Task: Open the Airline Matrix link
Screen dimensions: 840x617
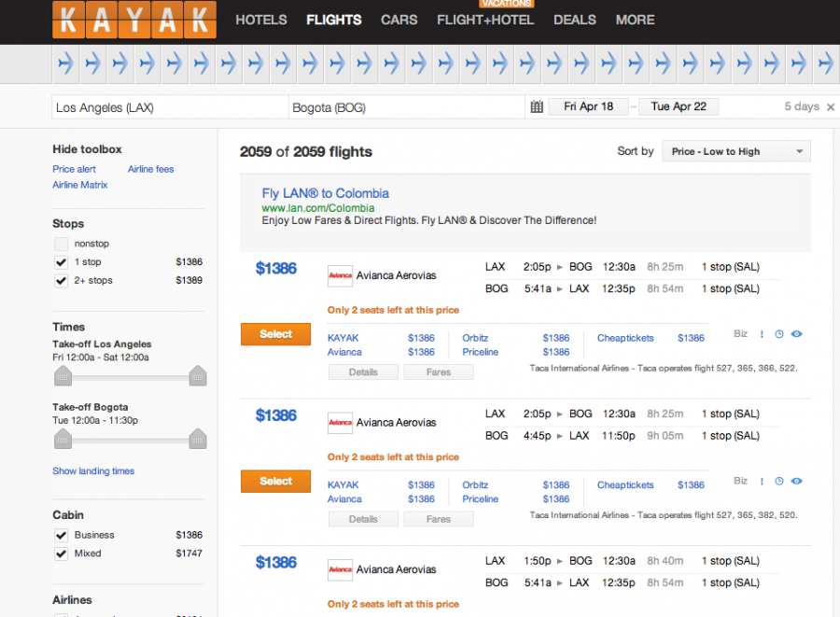Action: click(x=80, y=185)
